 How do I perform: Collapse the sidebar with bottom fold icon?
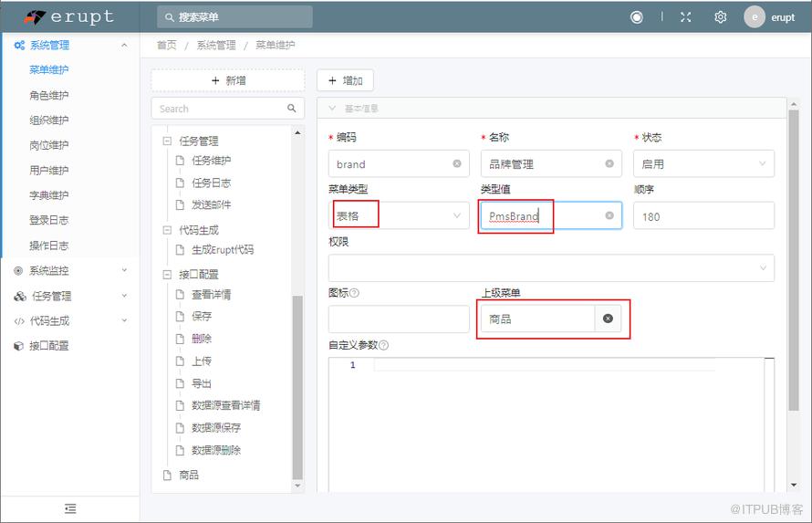tap(70, 508)
